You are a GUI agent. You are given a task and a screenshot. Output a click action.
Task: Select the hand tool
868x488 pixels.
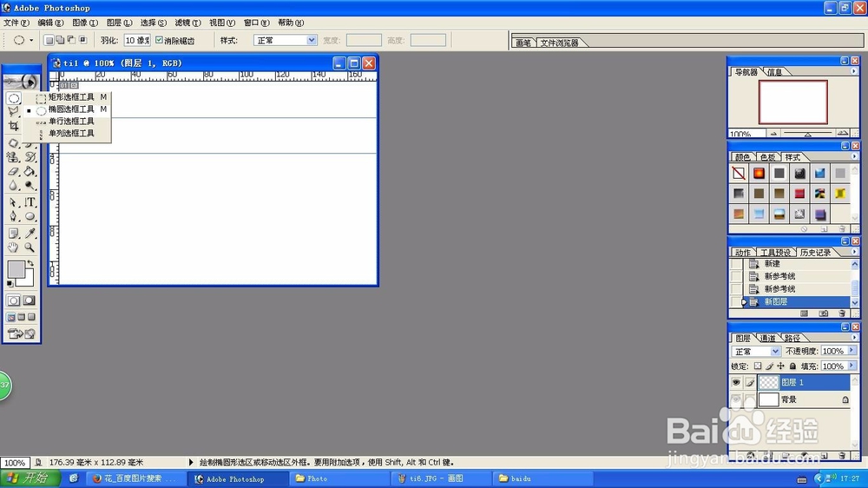click(13, 247)
